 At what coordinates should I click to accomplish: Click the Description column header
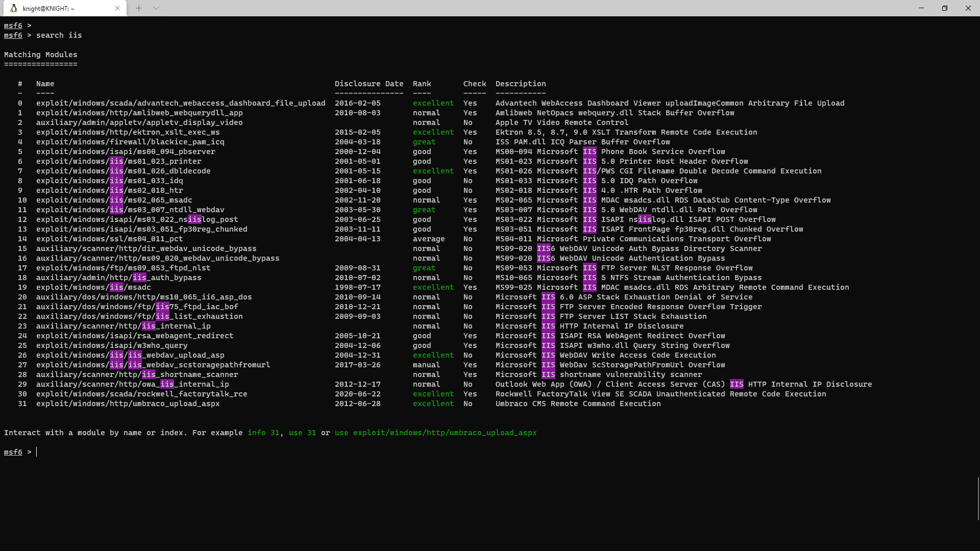520,84
